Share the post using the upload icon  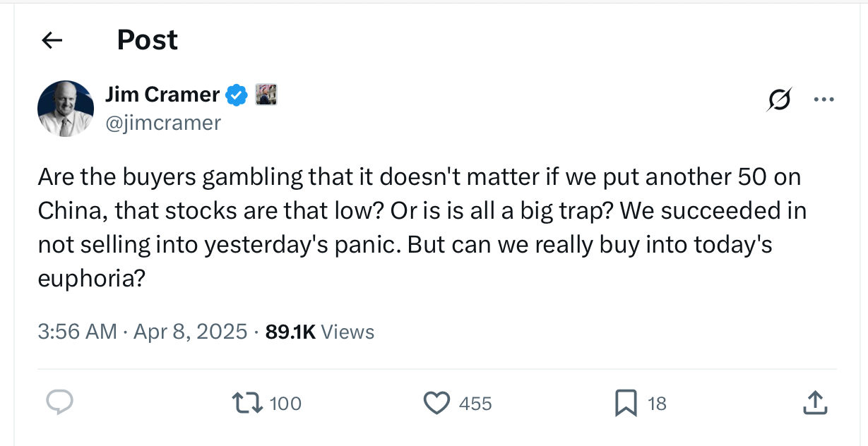(x=815, y=403)
